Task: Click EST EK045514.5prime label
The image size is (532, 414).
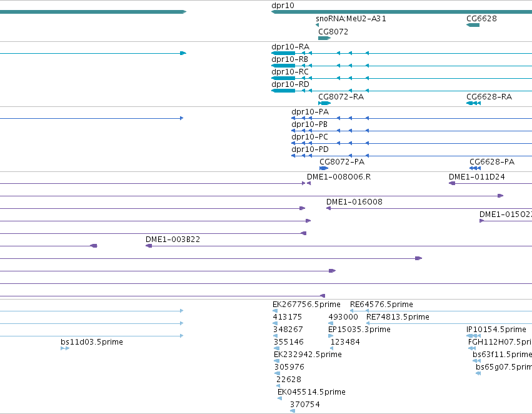Action: tap(311, 392)
